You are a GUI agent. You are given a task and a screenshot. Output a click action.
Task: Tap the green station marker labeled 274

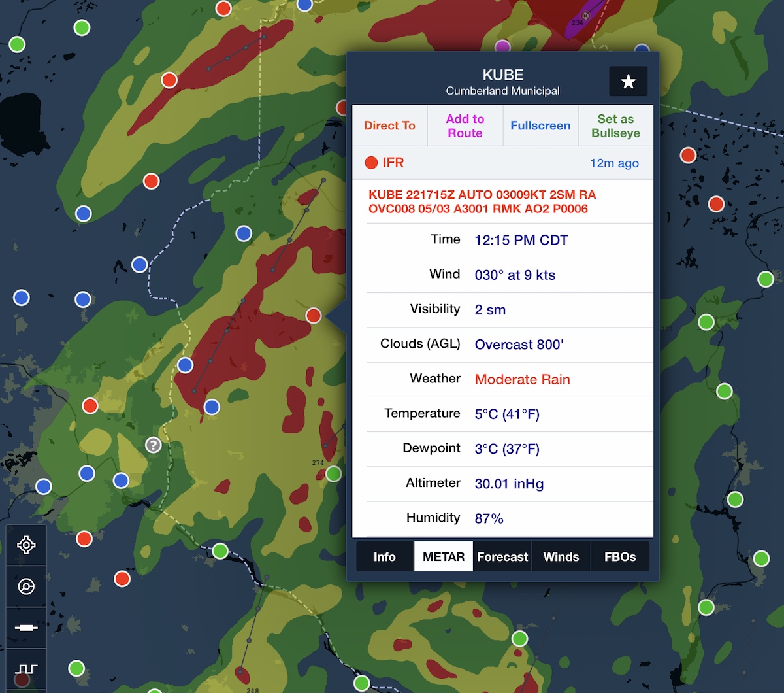(x=334, y=473)
